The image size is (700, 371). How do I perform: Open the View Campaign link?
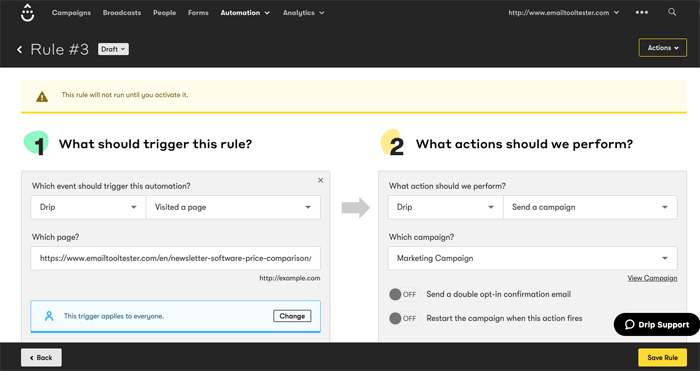coord(652,278)
